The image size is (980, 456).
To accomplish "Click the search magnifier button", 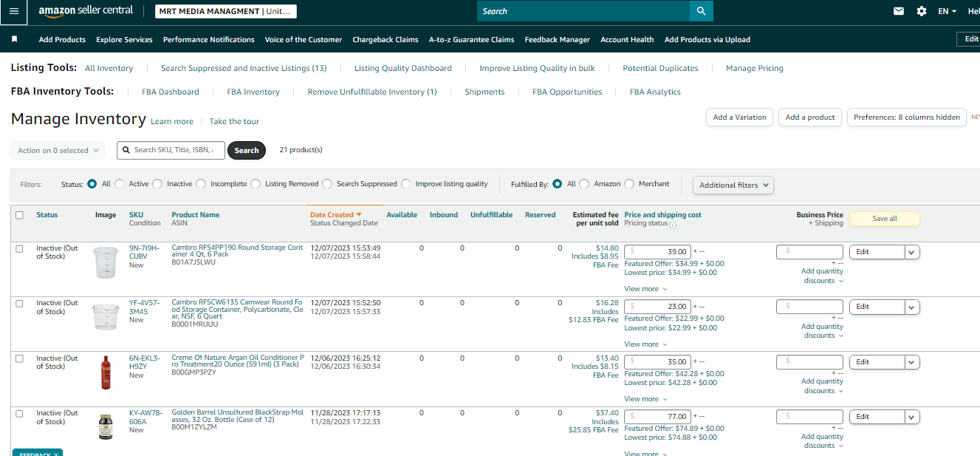I will pos(701,11).
